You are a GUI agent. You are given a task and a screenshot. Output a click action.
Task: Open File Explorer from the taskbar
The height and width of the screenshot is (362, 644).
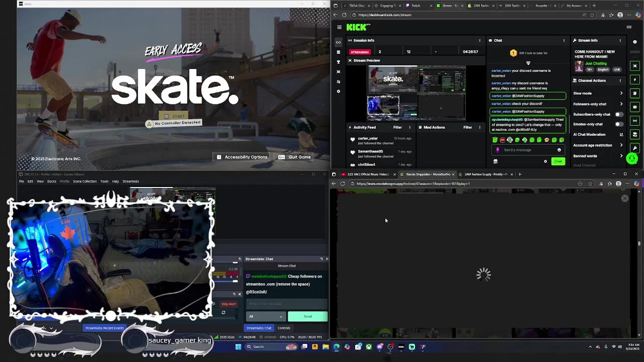(326, 346)
